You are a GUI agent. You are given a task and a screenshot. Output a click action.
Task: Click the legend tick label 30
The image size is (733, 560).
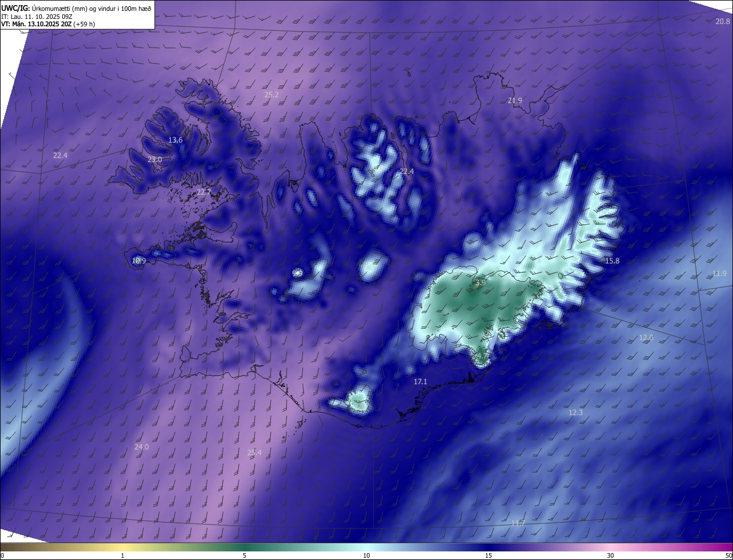click(610, 555)
